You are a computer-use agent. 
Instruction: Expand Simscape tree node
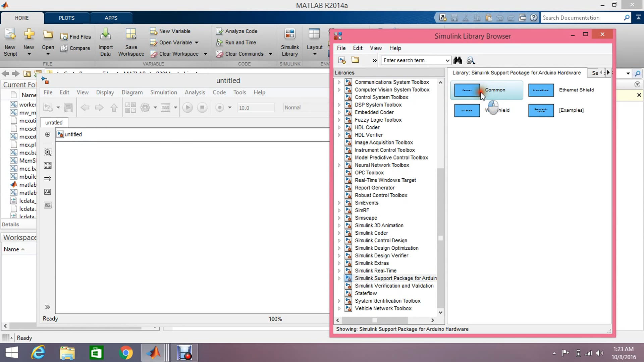tap(339, 218)
